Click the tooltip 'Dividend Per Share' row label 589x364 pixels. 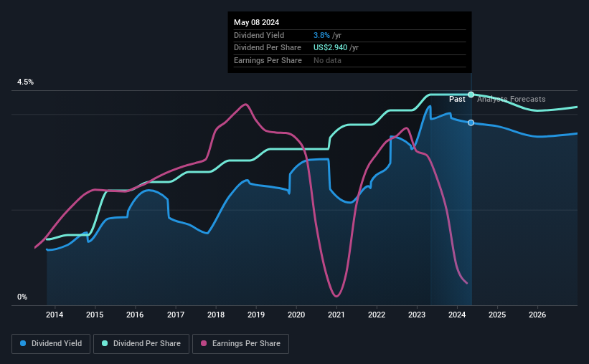(268, 48)
